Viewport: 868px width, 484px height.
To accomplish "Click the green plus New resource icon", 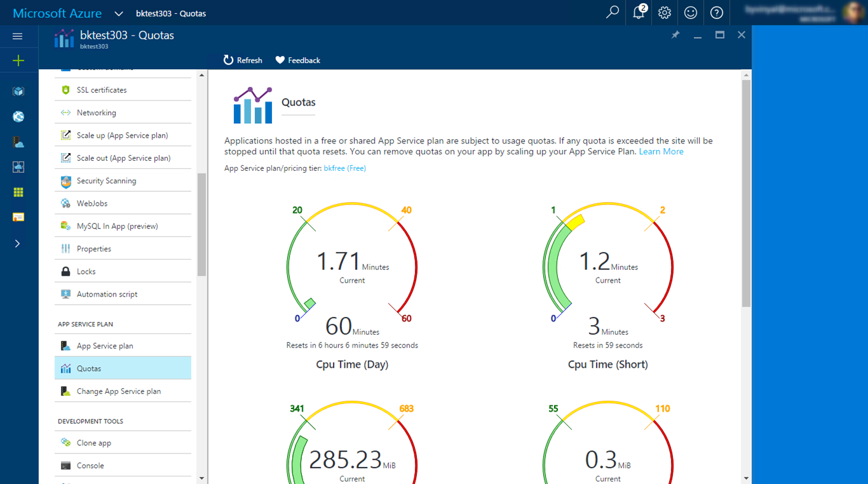I will pyautogui.click(x=18, y=61).
